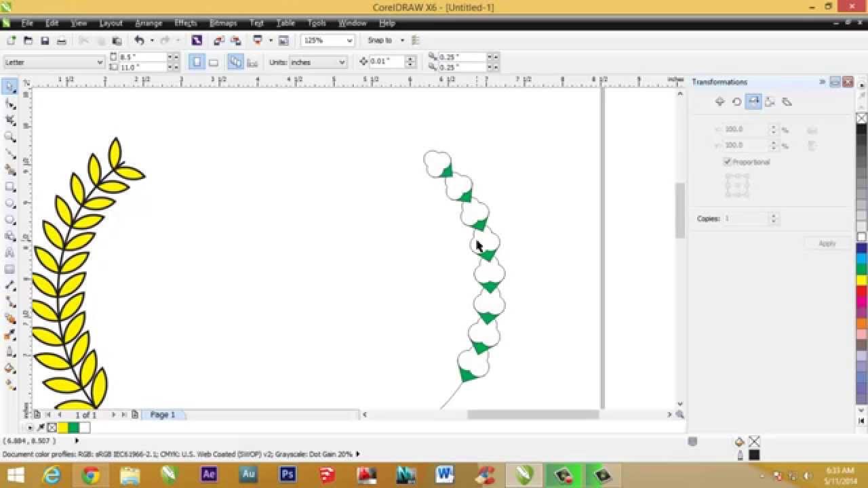Click the Print icon in the toolbar

[62, 41]
